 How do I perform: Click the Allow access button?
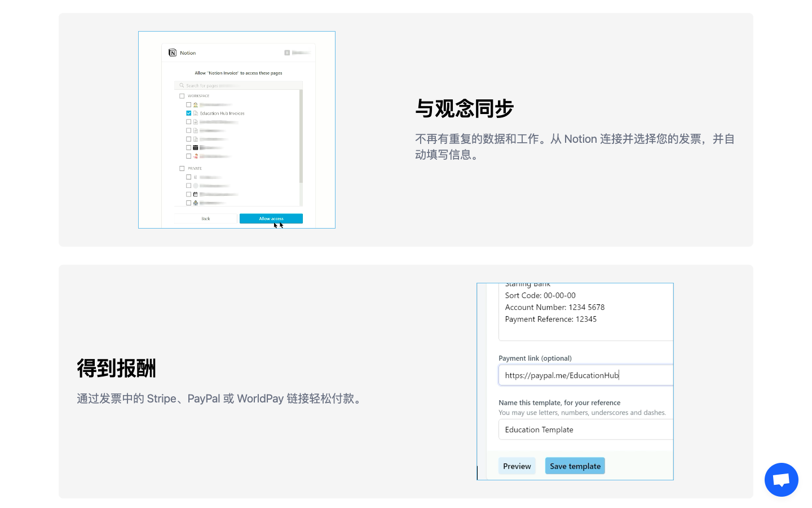[x=271, y=218]
